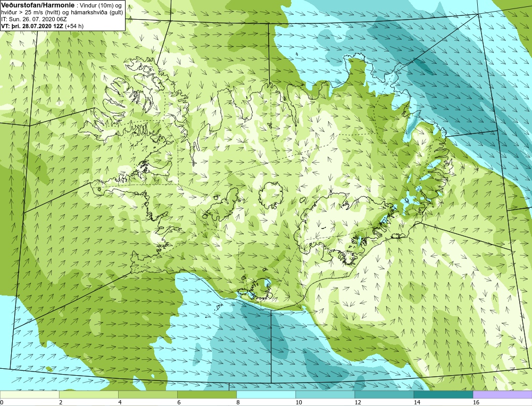Click the 'VT: þri. 28.07.2020 12Z' valid time
532x406 pixels.
pos(32,26)
